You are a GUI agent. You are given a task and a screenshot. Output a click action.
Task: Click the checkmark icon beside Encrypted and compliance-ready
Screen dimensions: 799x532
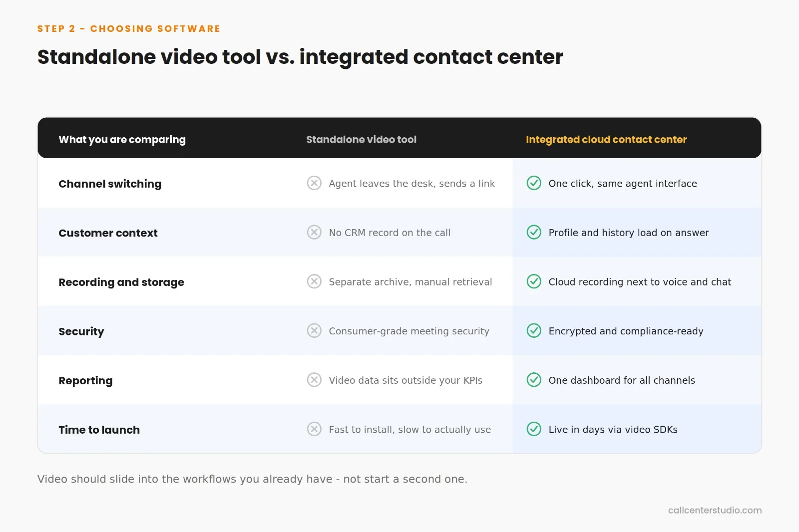coord(534,330)
